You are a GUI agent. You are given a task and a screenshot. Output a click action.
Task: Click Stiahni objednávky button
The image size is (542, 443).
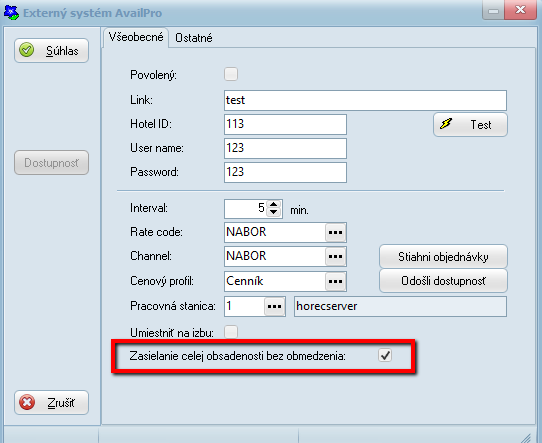coord(443,257)
